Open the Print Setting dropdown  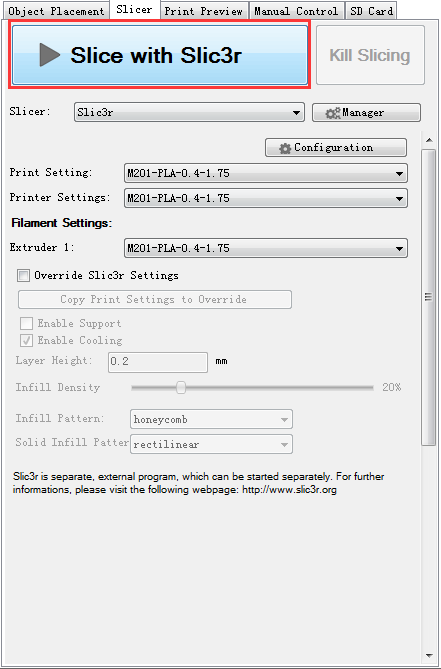pos(266,173)
